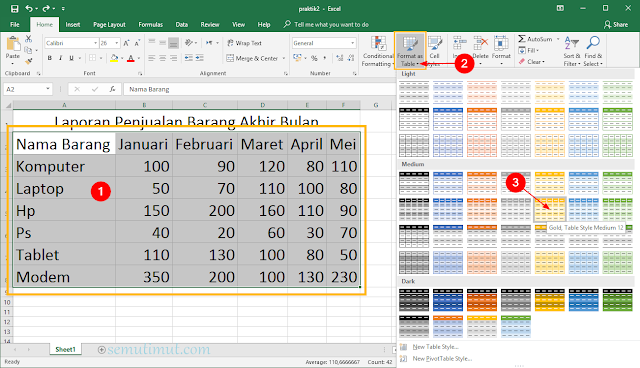
Task: Click the cell containing Komputer
Action: click(64, 166)
